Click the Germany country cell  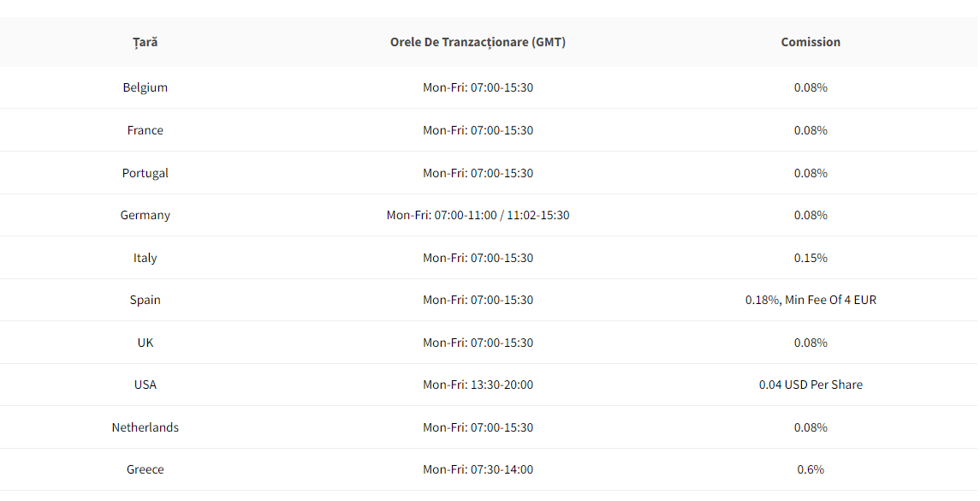145,215
